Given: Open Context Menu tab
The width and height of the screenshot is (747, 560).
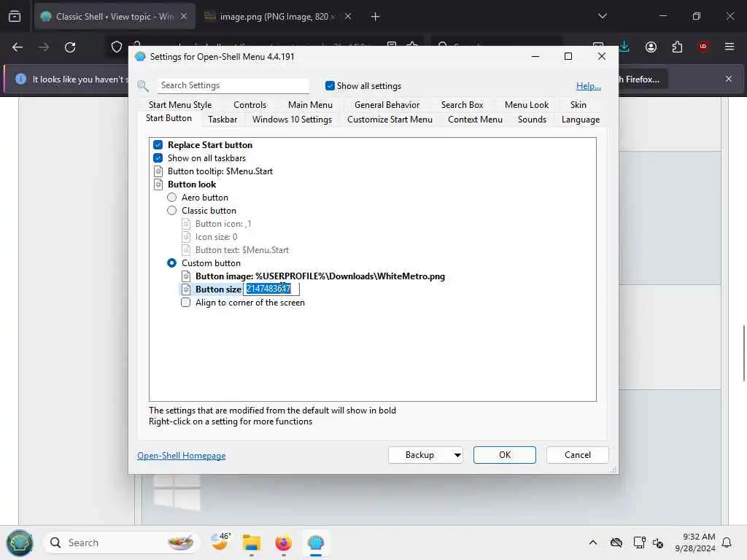Looking at the screenshot, I should click(x=475, y=120).
